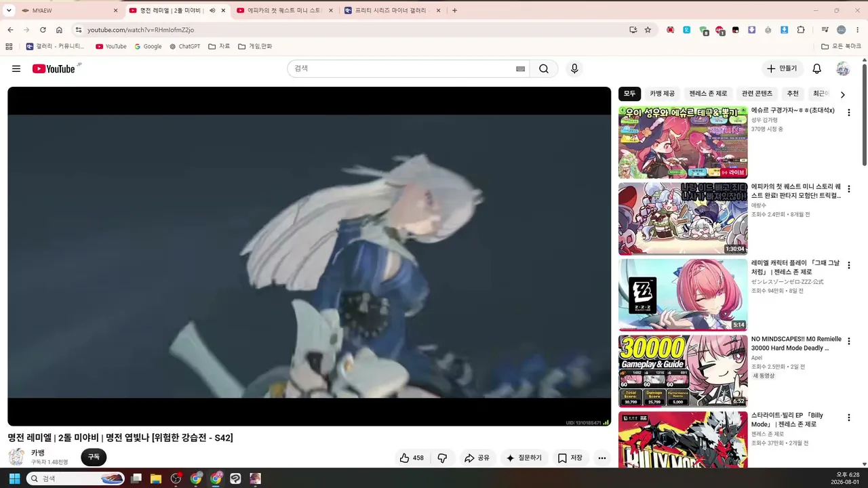Subscribe with the 구독 button

pyautogui.click(x=94, y=457)
